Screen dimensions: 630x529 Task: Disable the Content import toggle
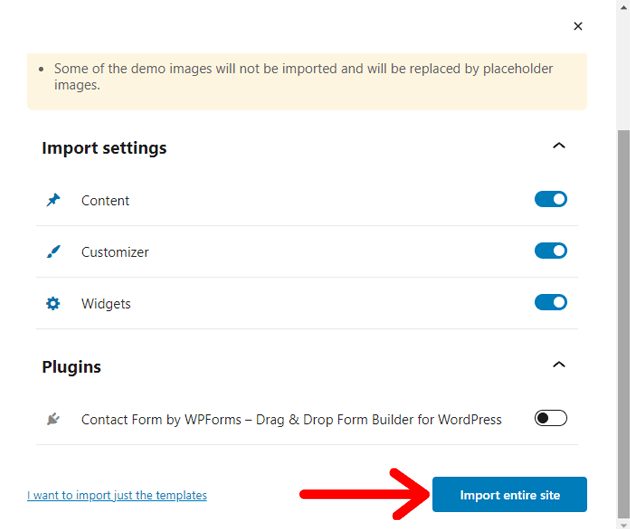pyautogui.click(x=551, y=199)
